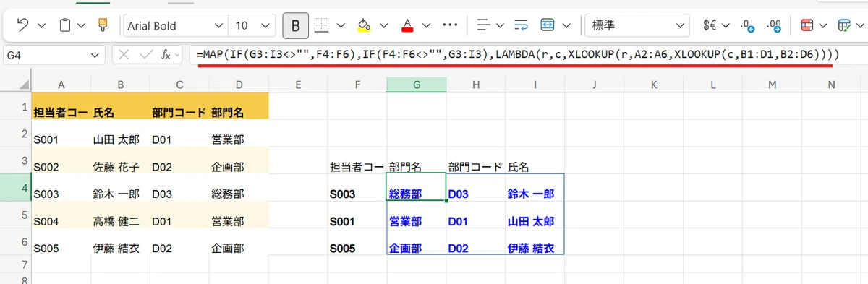
Task: Open the Font Color palette dropdown arrow
Action: 426,25
